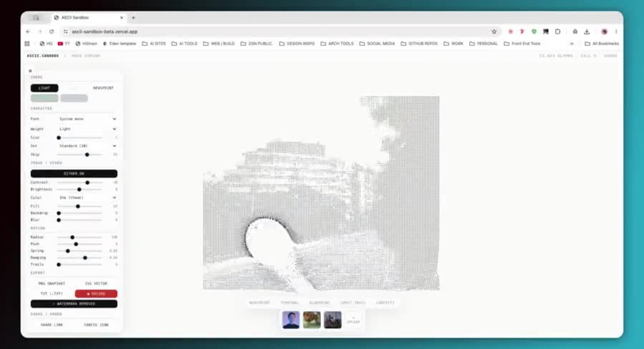Adjust the Blur slider
The height and width of the screenshot is (349, 644).
[79, 220]
